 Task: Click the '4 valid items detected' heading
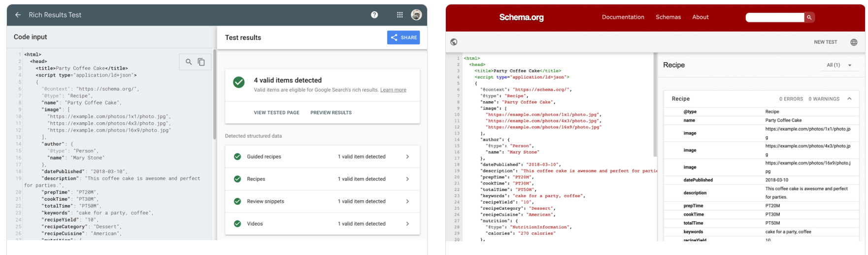pyautogui.click(x=288, y=80)
